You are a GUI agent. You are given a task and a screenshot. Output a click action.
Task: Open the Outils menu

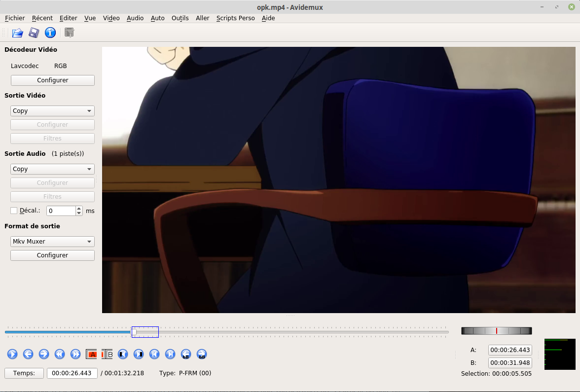[x=180, y=18]
